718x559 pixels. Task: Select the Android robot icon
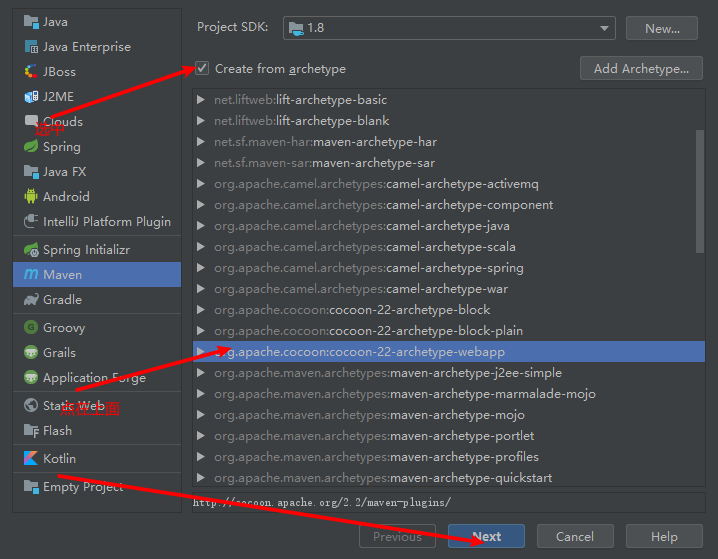pyautogui.click(x=31, y=196)
